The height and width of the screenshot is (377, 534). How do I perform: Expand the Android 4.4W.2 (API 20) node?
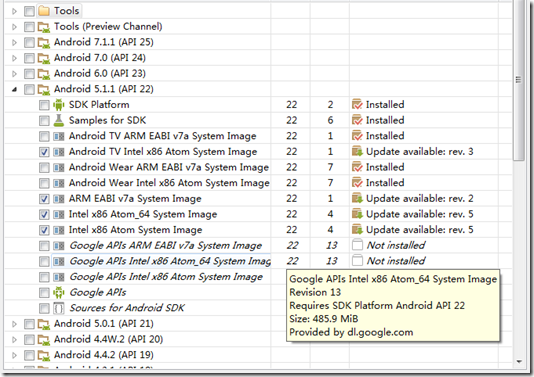tap(14, 340)
